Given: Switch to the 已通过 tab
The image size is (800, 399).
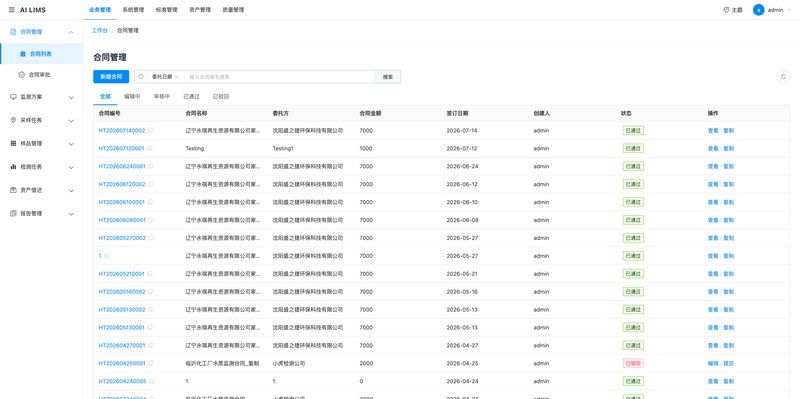Looking at the screenshot, I should (191, 96).
